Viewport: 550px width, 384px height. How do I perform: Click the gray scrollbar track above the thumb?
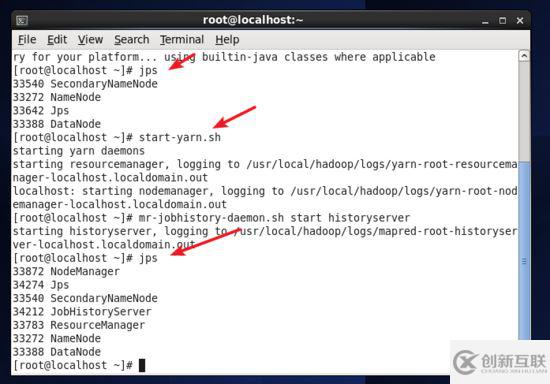524,112
